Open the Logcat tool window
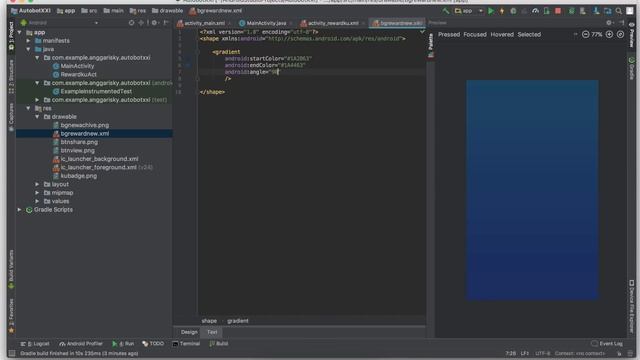 pyautogui.click(x=35, y=344)
